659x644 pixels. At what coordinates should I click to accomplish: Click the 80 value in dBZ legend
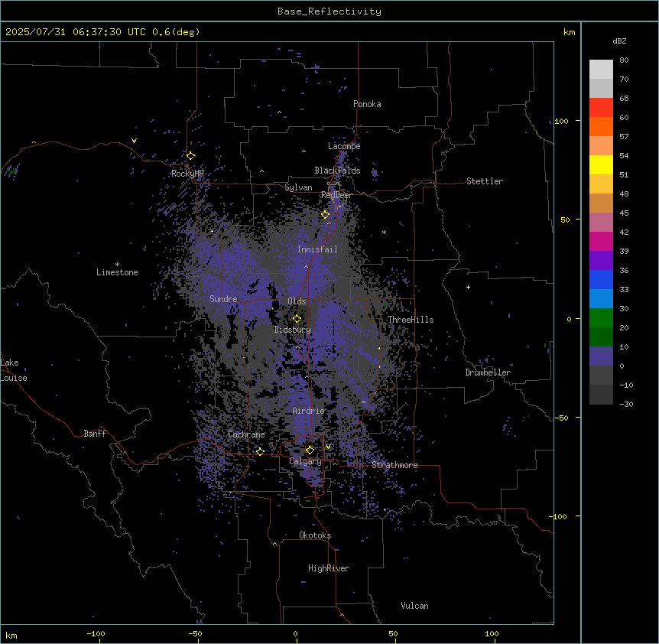tap(624, 60)
